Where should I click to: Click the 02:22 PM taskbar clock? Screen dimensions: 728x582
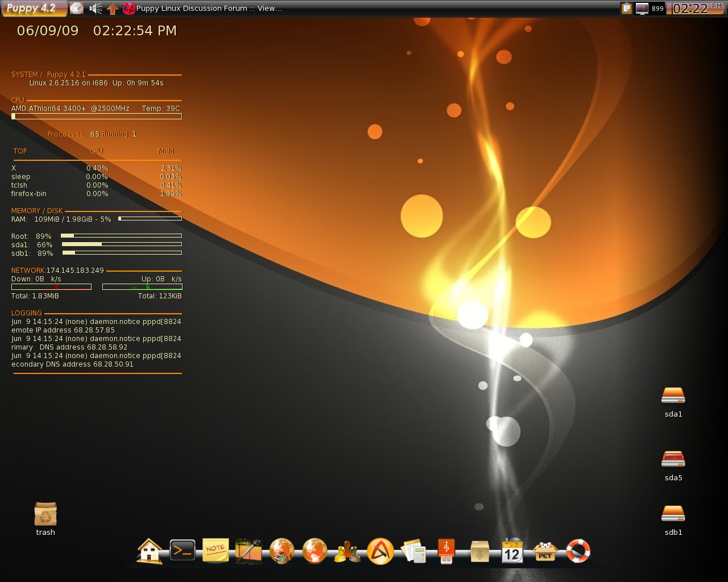click(x=697, y=9)
